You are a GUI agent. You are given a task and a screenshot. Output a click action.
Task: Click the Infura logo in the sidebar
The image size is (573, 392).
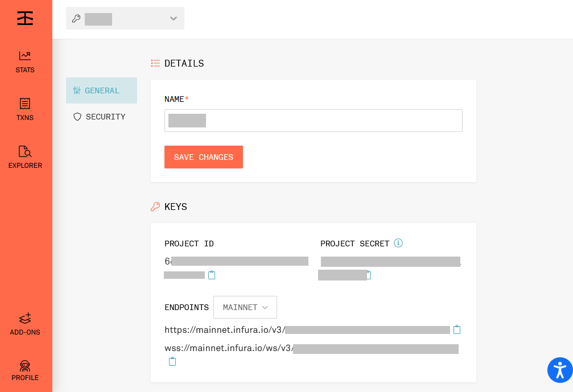click(25, 18)
